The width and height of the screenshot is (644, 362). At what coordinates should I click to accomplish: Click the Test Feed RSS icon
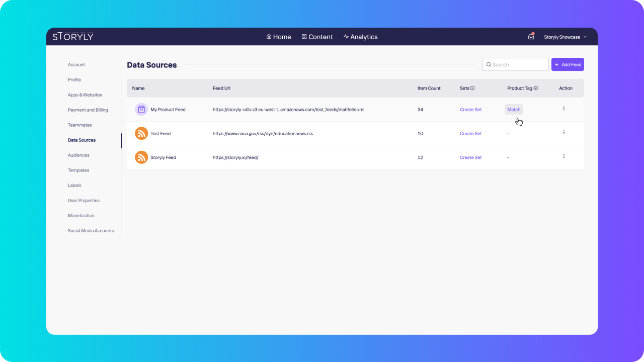[141, 133]
